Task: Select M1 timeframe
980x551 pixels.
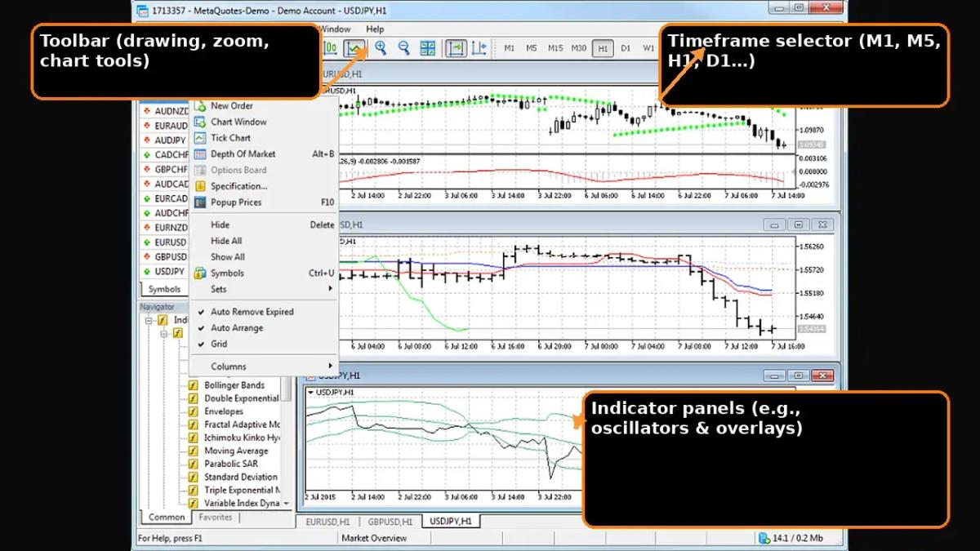Action: (x=510, y=48)
